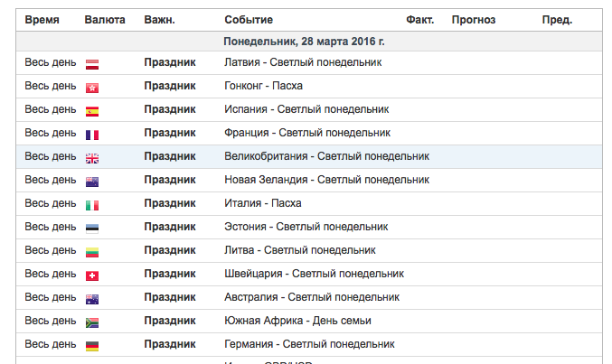Click the South Africa flag icon
This screenshot has height=364, width=612.
[92, 322]
